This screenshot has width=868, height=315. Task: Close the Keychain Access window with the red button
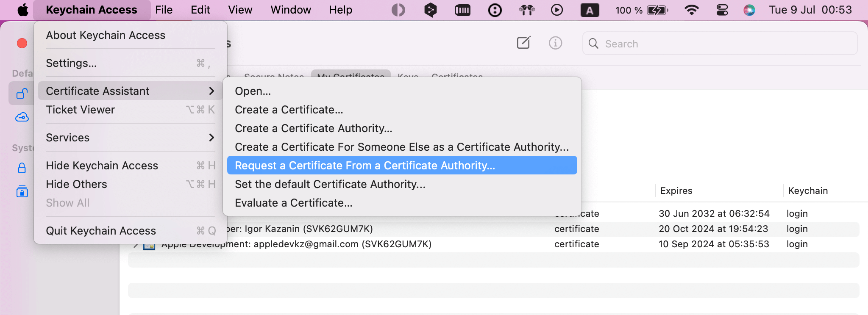click(x=22, y=43)
